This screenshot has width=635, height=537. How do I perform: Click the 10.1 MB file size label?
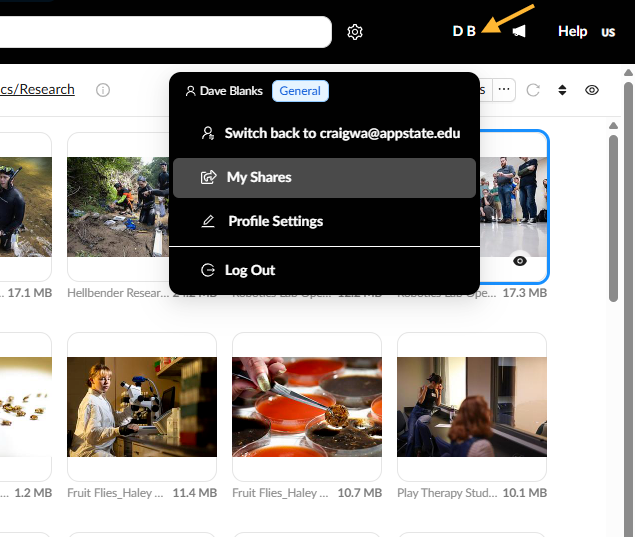pyautogui.click(x=525, y=493)
